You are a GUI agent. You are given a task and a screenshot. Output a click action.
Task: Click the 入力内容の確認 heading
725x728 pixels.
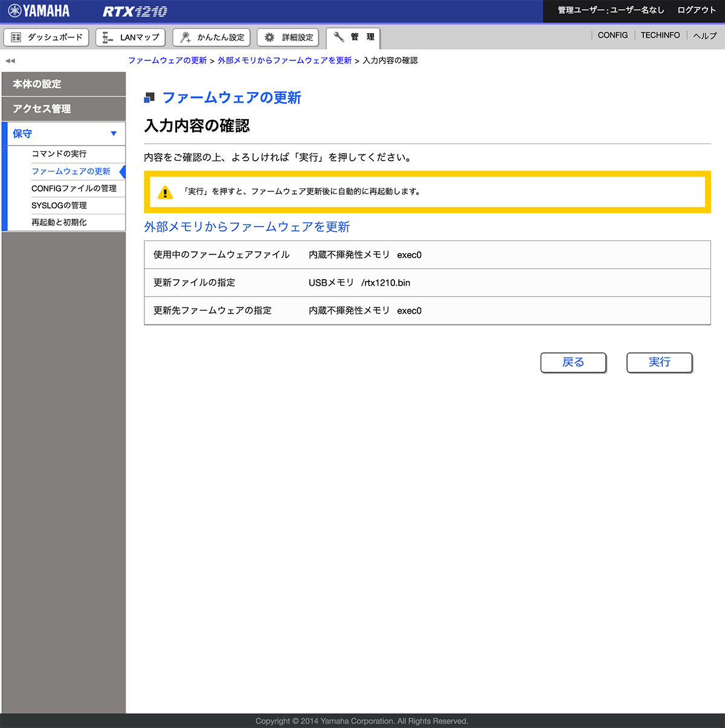(x=197, y=126)
